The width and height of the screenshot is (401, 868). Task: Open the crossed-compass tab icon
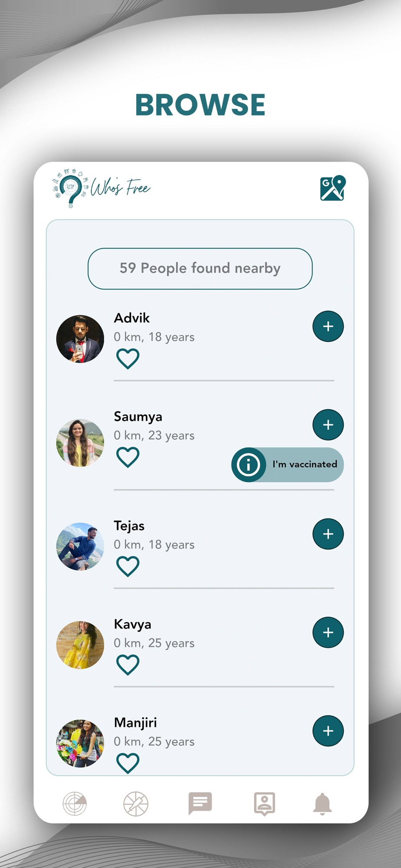(136, 804)
